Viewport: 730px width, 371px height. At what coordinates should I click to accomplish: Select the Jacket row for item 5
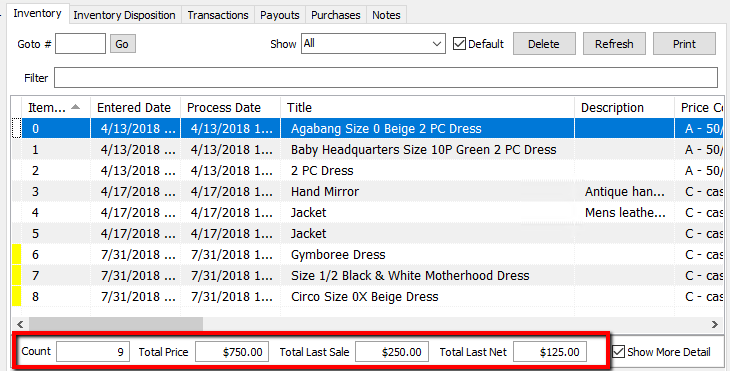368,233
